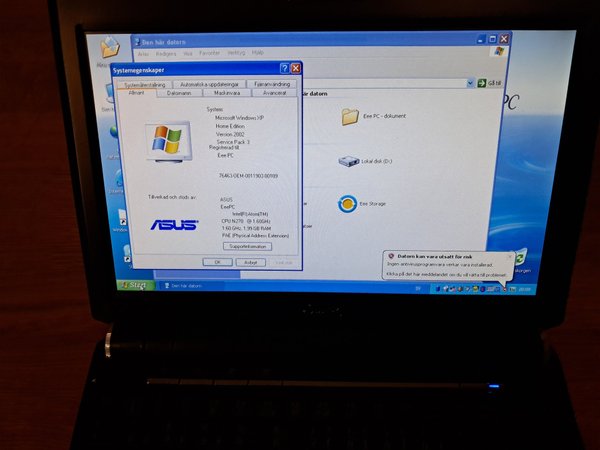Open Lokal disk (D:) drive icon
The height and width of the screenshot is (450, 600).
pos(349,161)
